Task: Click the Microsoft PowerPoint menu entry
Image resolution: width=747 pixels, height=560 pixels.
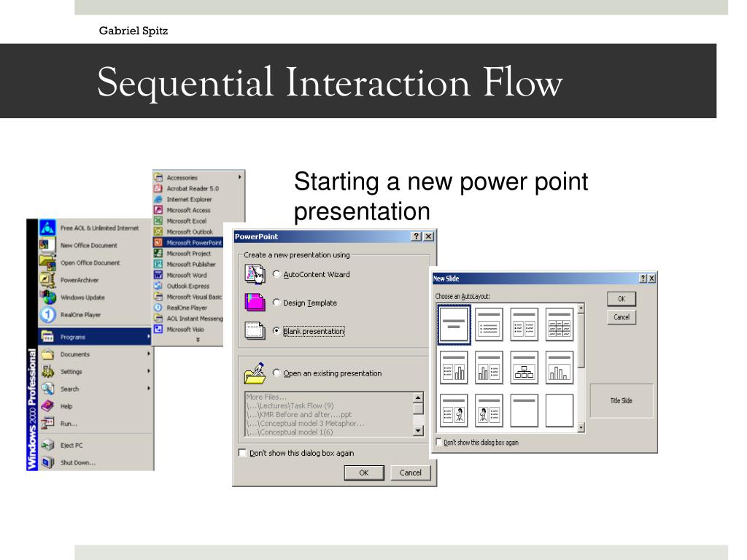Action: (x=187, y=242)
